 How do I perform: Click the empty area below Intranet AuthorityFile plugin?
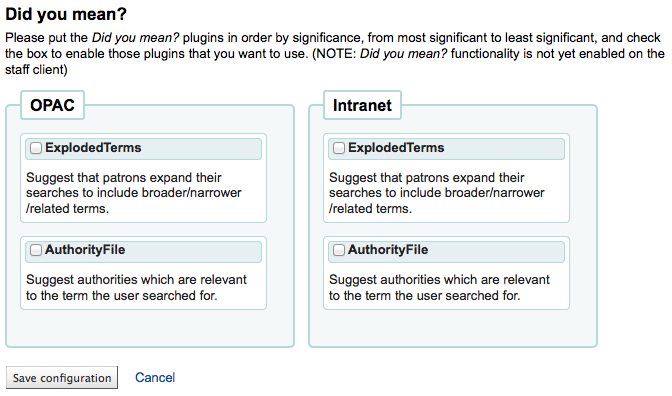point(453,327)
